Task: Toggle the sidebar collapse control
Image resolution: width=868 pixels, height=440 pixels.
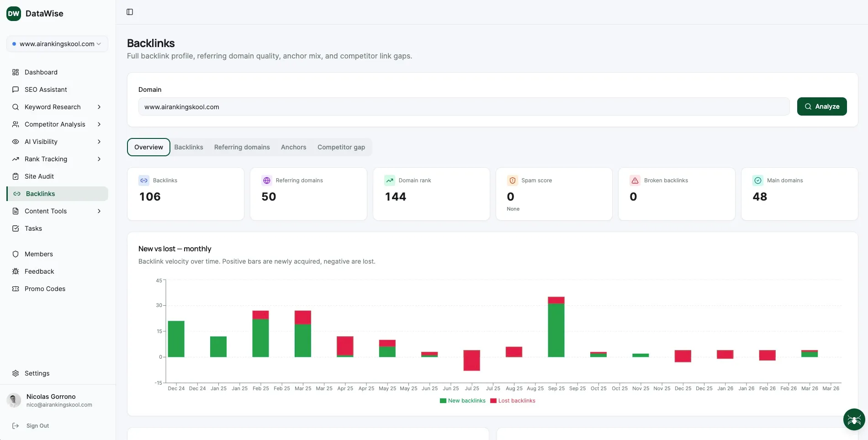Action: 130,12
